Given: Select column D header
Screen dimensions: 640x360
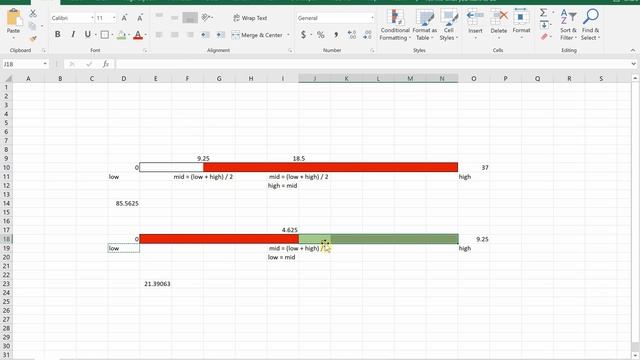Looking at the screenshot, I should [124, 78].
